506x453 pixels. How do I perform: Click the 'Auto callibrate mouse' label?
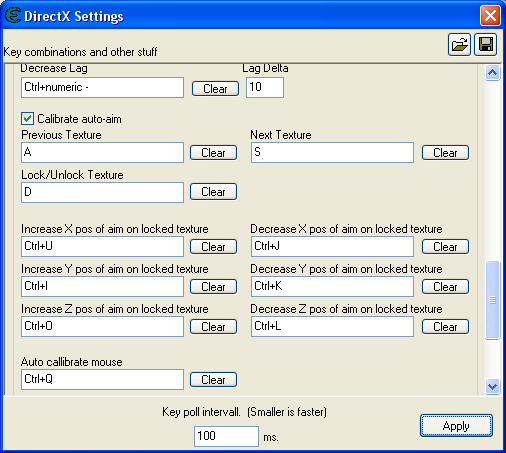coord(72,362)
